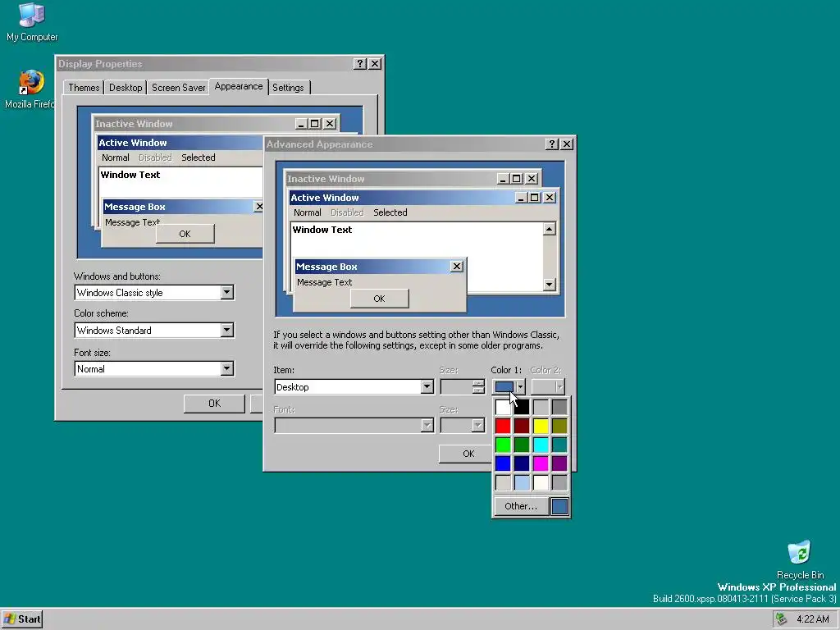The image size is (840, 630).
Task: Click the help question mark in Display Properties
Action: 360,64
